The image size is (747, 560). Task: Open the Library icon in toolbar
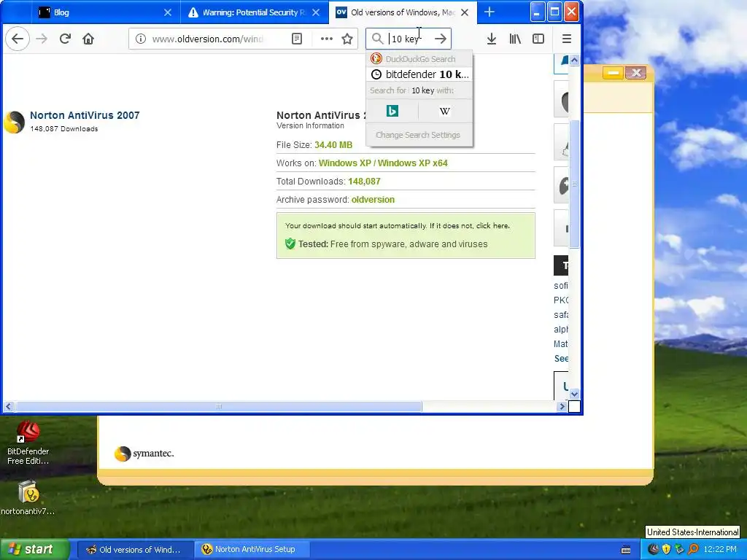515,39
